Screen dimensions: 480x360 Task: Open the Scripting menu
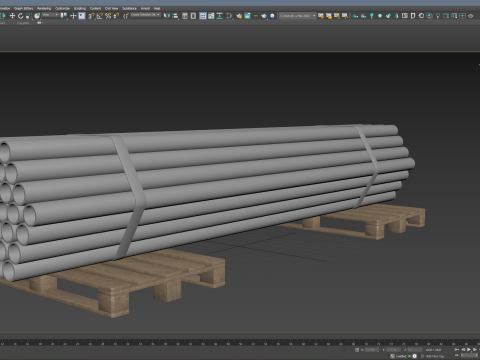80,8
